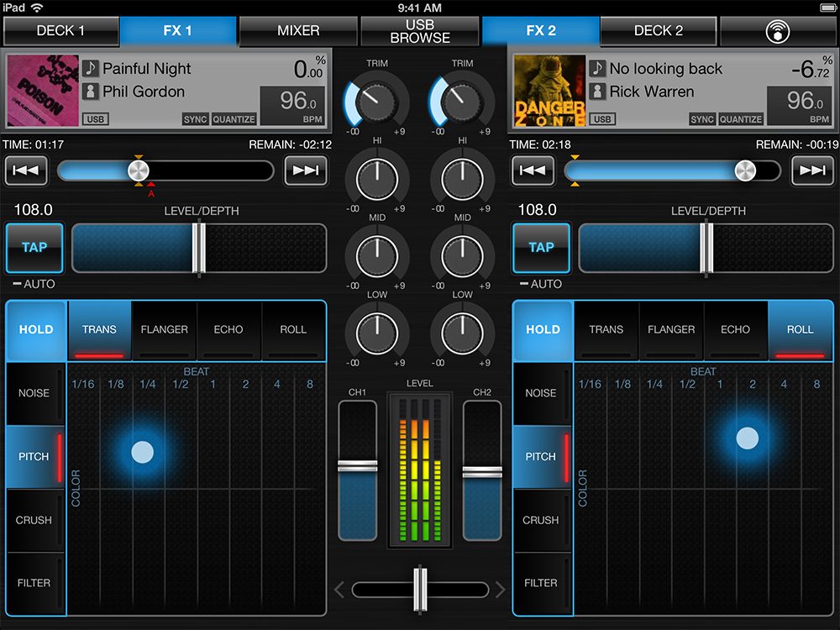Toggle SYNC on the left deck
840x630 pixels.
pyautogui.click(x=195, y=119)
